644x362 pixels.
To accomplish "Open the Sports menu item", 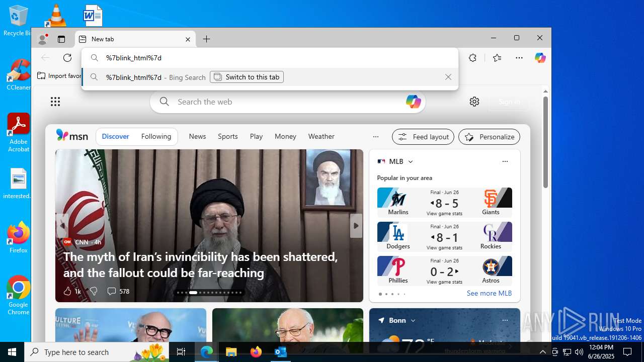I will 227,136.
